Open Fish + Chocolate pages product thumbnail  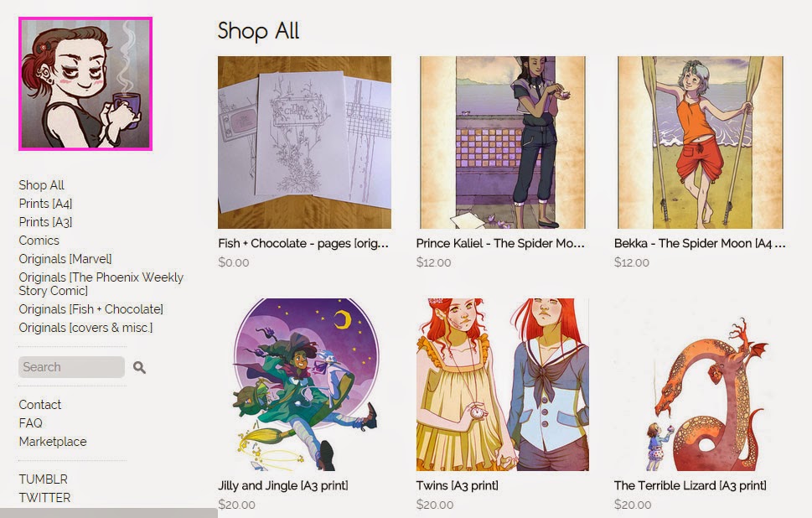click(x=304, y=142)
